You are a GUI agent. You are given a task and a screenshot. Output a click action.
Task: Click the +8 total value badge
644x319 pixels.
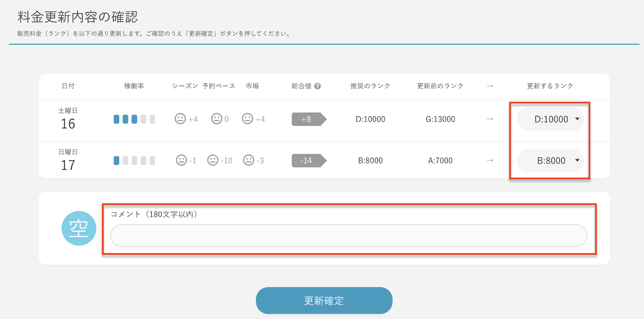point(309,119)
